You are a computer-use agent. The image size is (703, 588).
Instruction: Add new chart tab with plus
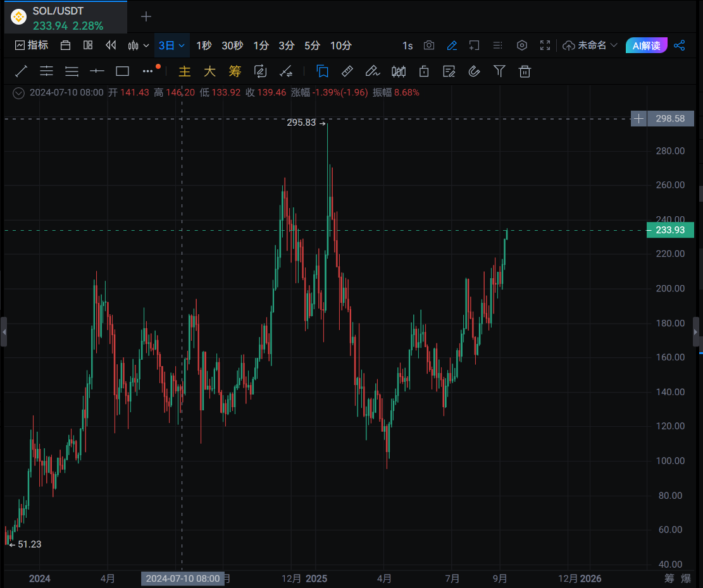pos(146,17)
